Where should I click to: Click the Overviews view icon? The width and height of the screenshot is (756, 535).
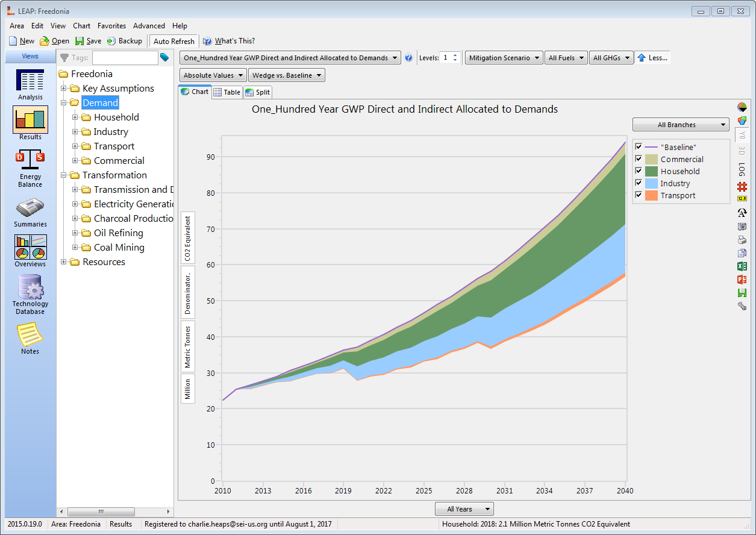30,247
